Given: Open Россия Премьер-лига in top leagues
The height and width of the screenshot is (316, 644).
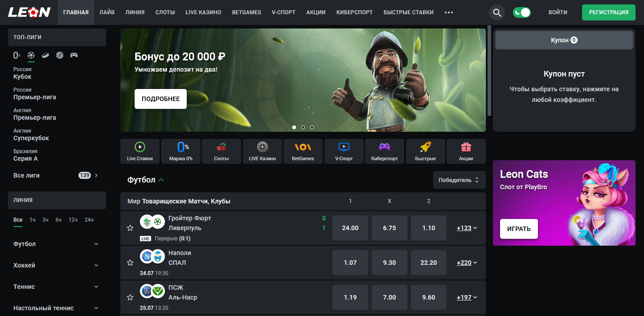Looking at the screenshot, I should coord(35,93).
